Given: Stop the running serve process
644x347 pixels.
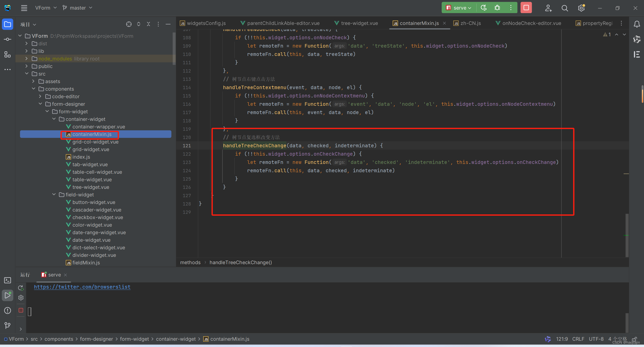Looking at the screenshot, I should [x=526, y=8].
